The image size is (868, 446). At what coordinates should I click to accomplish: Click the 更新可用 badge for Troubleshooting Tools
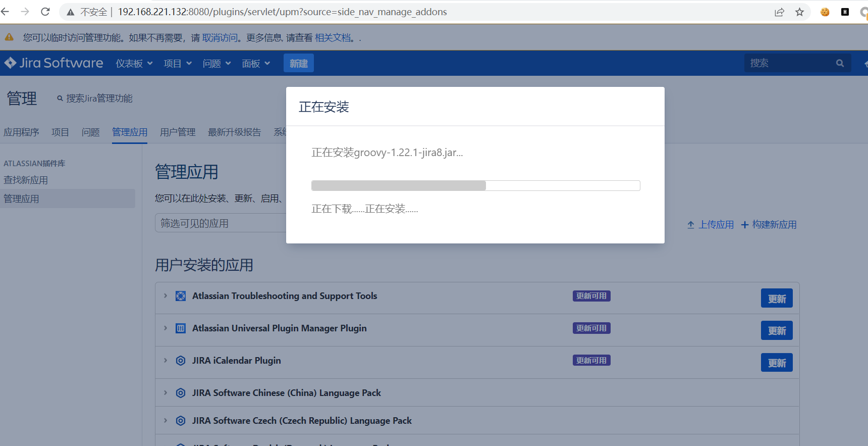[x=591, y=296]
